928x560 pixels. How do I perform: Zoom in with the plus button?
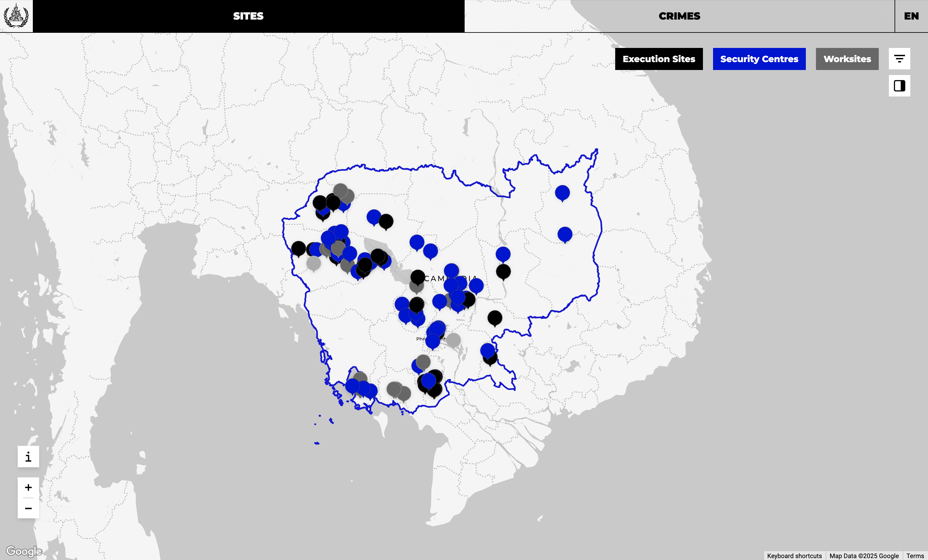(28, 487)
